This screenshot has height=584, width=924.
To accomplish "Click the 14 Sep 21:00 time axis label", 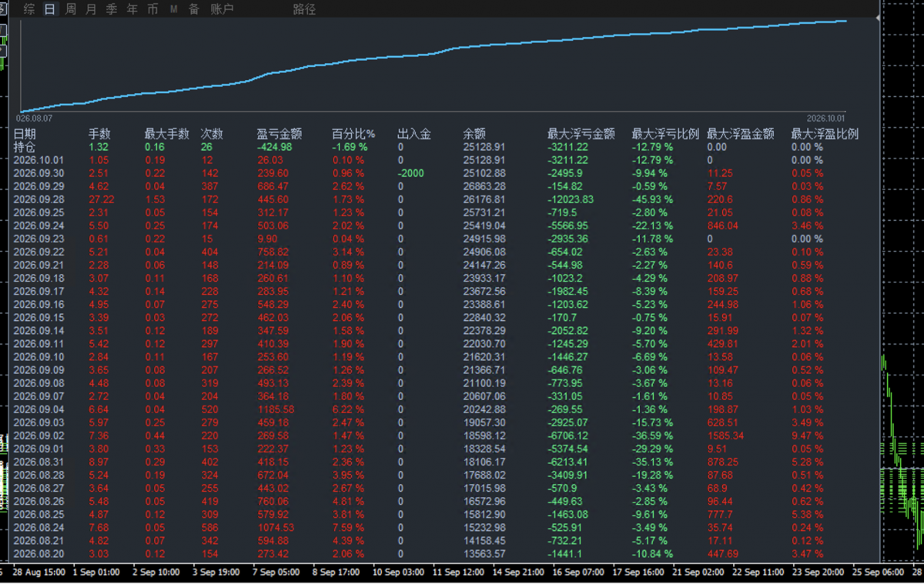I will [x=517, y=572].
